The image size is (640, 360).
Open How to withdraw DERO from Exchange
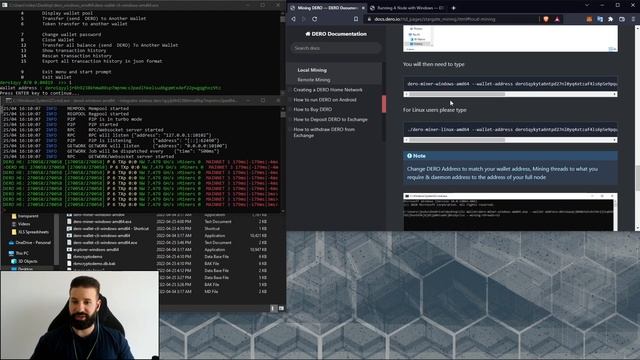[x=324, y=132]
